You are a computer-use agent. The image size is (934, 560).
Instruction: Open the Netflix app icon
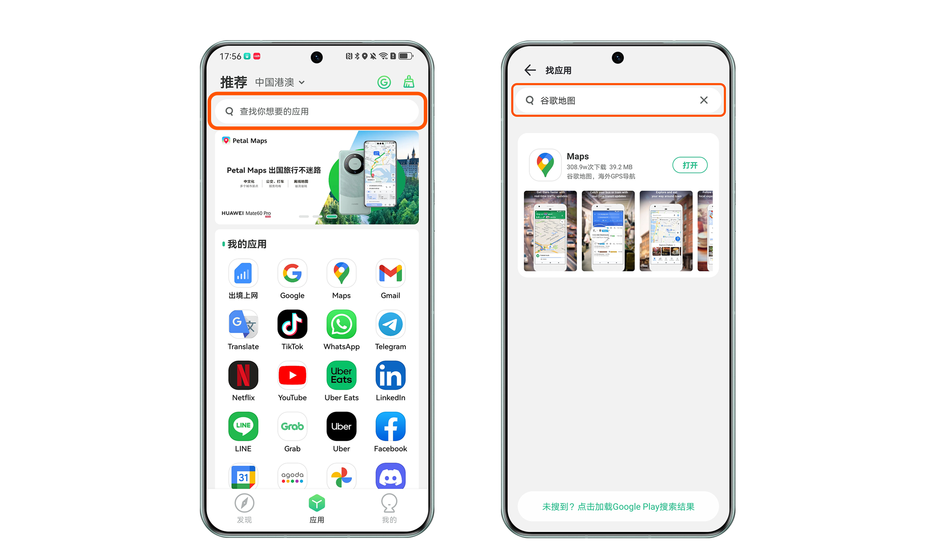pyautogui.click(x=243, y=375)
